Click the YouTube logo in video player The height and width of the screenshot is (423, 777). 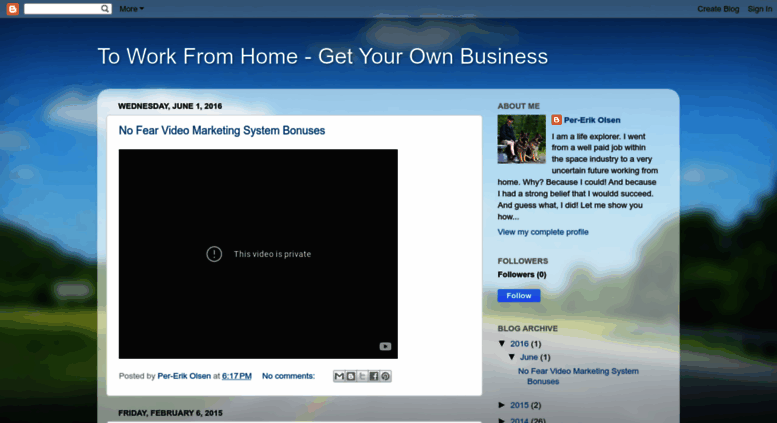pos(385,346)
